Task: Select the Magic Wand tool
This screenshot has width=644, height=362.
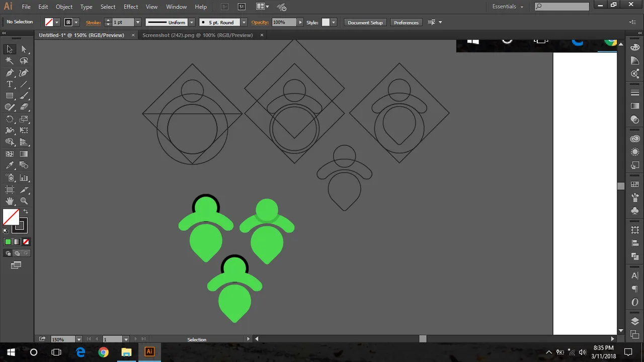Action: point(10,60)
